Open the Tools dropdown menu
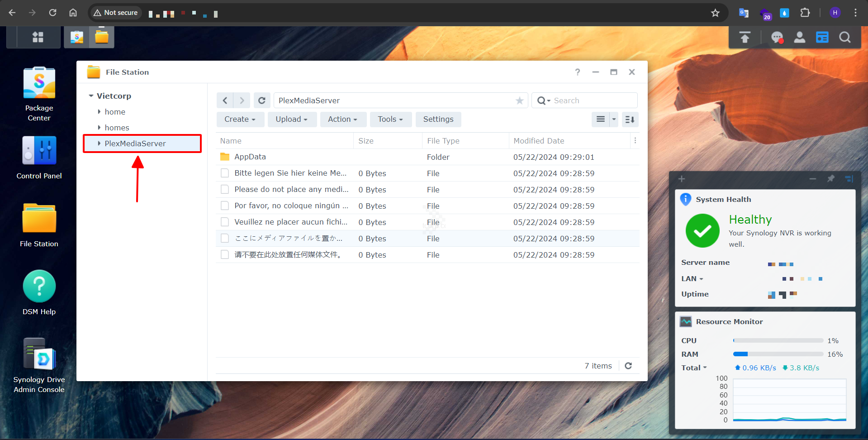Viewport: 868px width, 440px height. (x=390, y=120)
